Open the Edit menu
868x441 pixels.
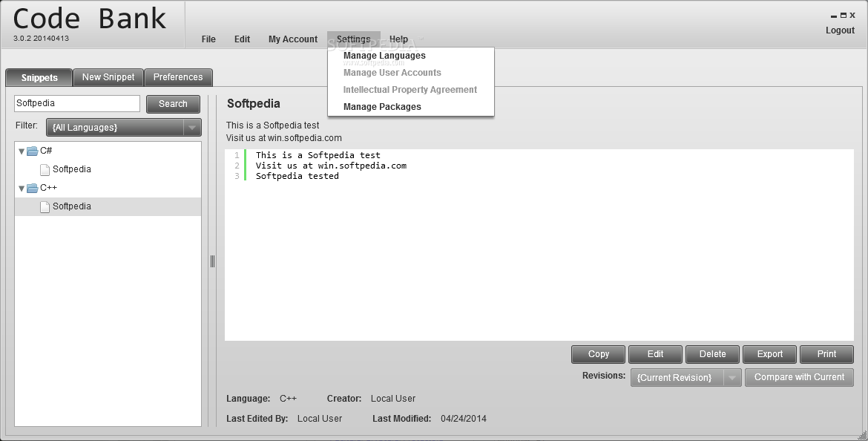(242, 39)
